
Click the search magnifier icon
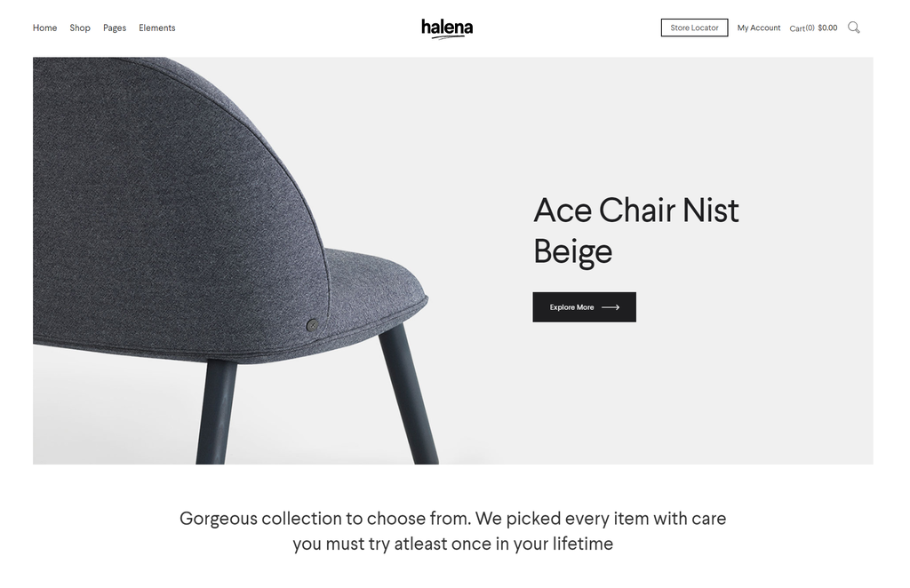click(853, 28)
